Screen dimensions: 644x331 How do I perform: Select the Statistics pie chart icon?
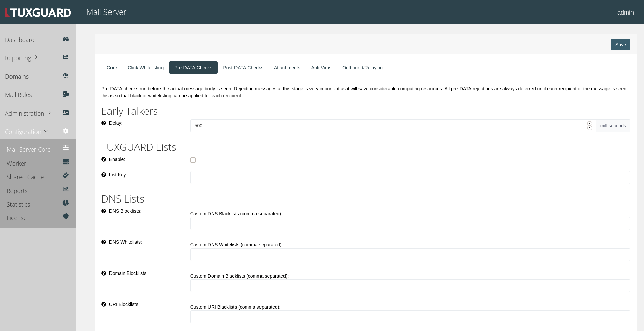pos(66,203)
